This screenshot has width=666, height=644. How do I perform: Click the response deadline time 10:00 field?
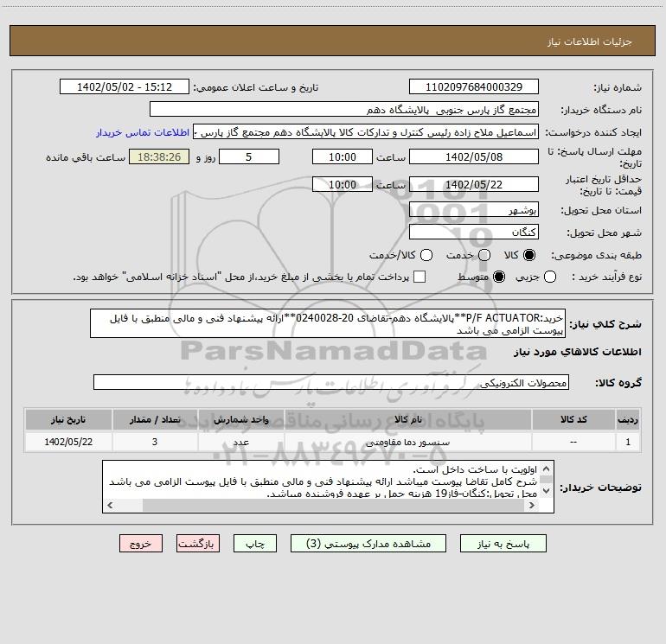click(343, 156)
